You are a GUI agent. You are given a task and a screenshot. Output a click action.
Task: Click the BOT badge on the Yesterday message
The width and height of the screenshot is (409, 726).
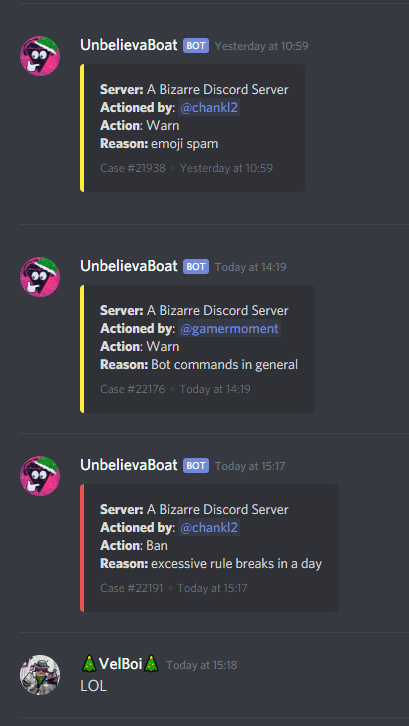pos(196,46)
